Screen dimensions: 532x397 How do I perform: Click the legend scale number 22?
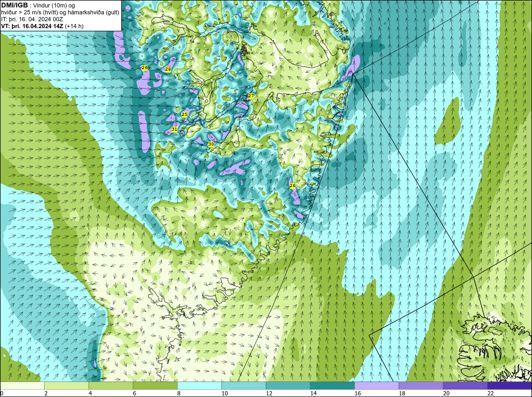(491, 393)
